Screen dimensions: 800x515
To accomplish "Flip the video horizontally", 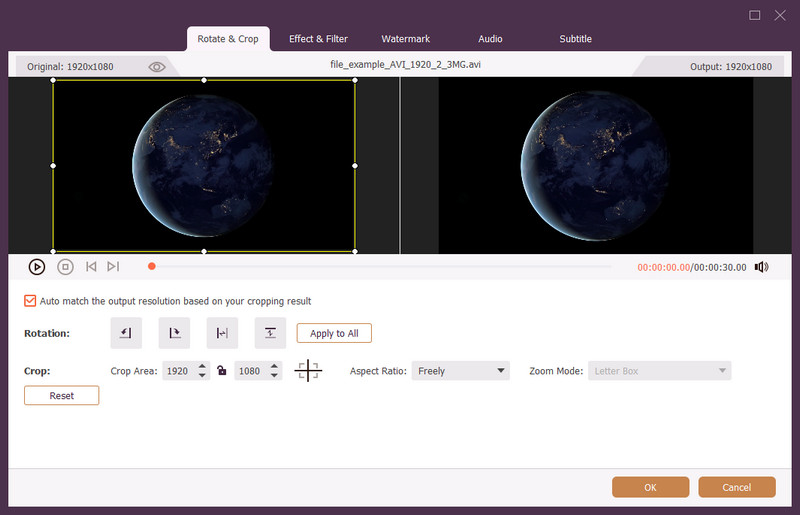I will tap(222, 333).
